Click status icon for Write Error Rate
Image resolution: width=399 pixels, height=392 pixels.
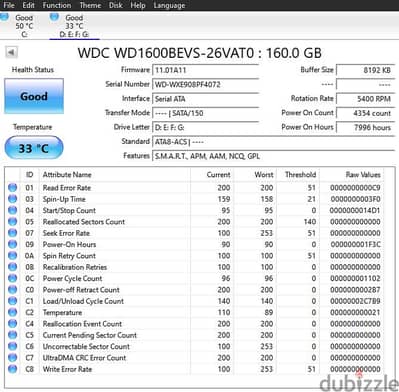13,369
